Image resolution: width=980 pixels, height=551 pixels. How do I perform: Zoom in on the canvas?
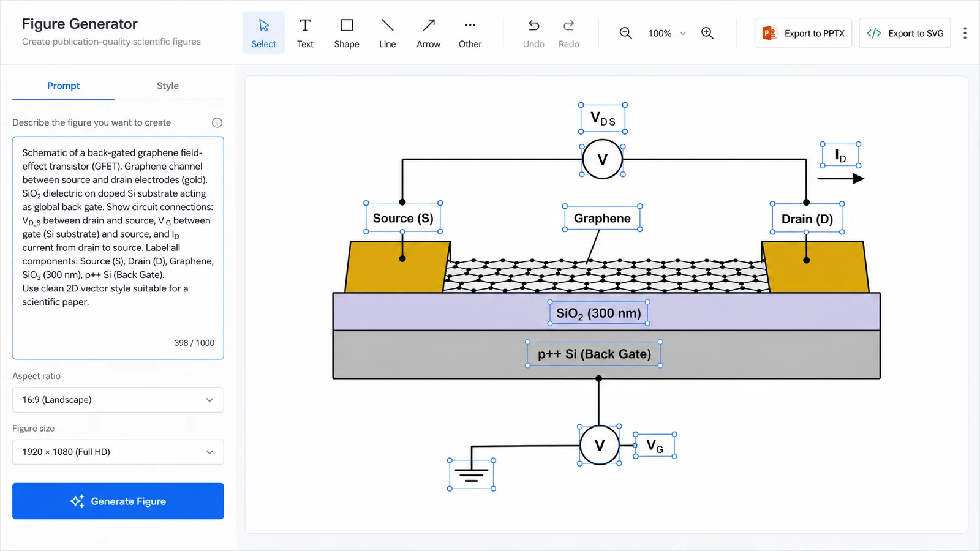point(707,33)
